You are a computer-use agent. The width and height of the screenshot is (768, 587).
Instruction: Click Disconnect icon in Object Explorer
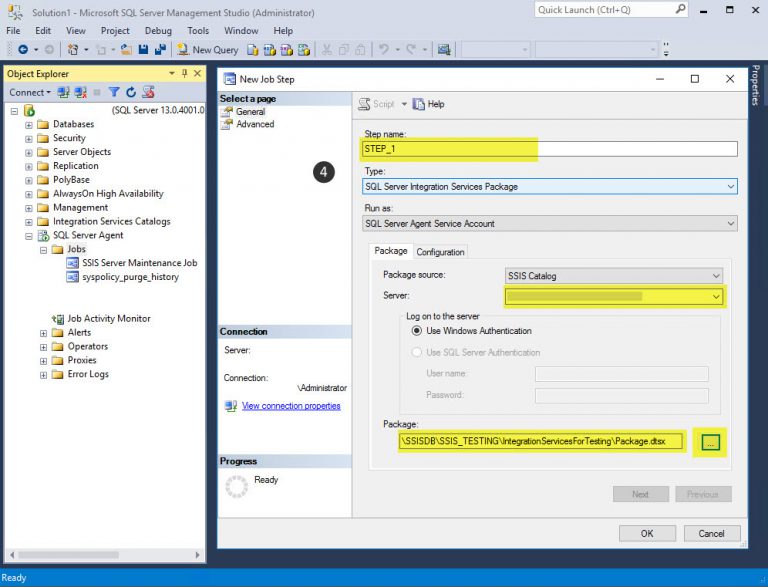coord(81,92)
